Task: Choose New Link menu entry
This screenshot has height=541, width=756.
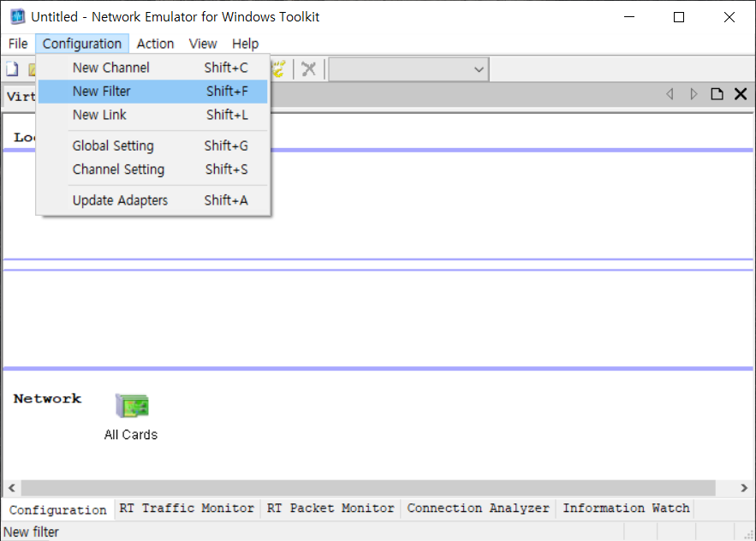Action: tap(153, 115)
